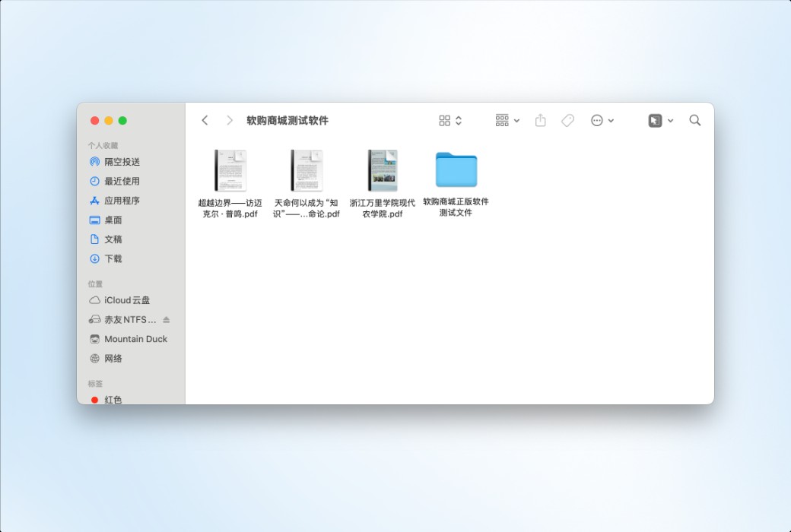
Task: Open the ellipsis actions menu icon
Action: (x=597, y=120)
